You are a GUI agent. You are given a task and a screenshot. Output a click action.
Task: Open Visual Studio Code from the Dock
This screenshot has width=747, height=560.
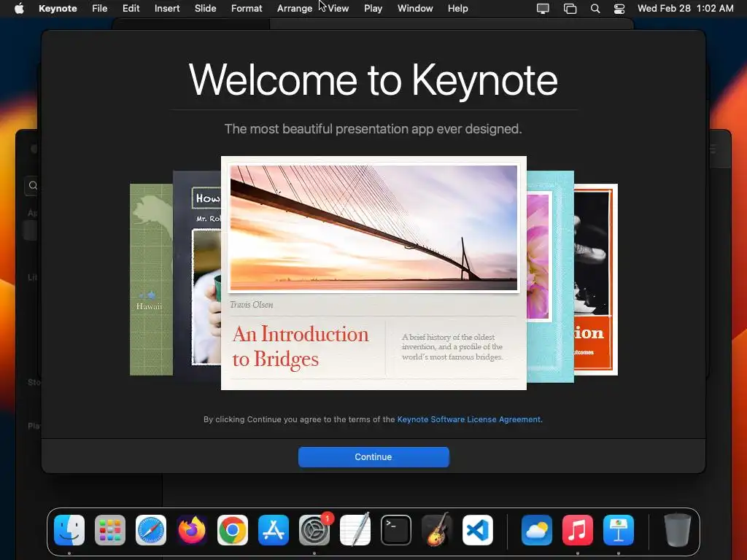pos(478,530)
